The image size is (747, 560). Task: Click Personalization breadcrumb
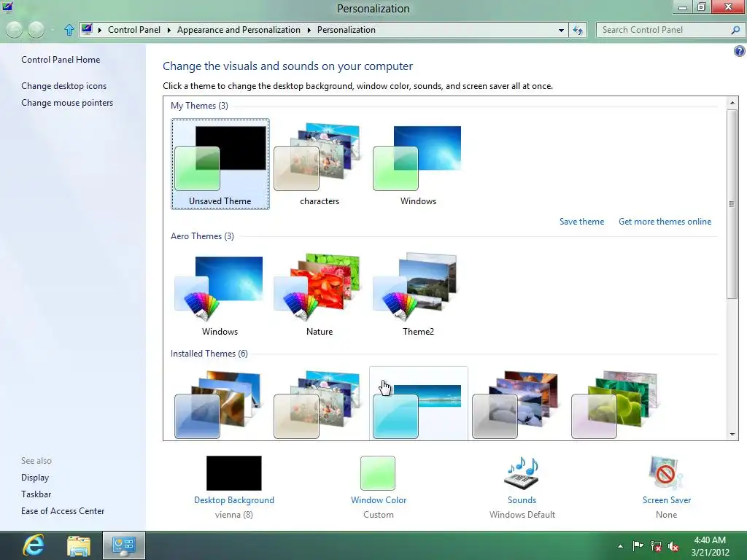(x=347, y=29)
